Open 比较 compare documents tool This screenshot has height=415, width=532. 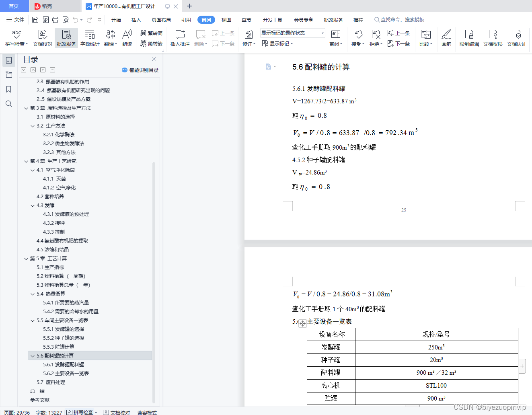click(x=425, y=38)
